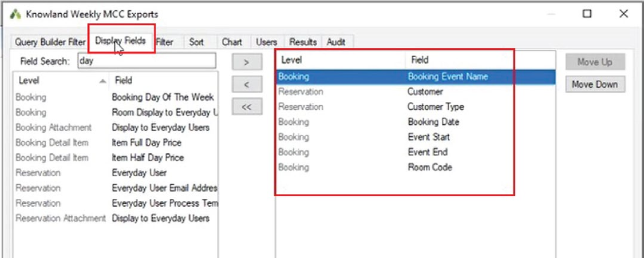644x258 pixels.
Task: Select Everyday User Process Template field row
Action: [116, 204]
